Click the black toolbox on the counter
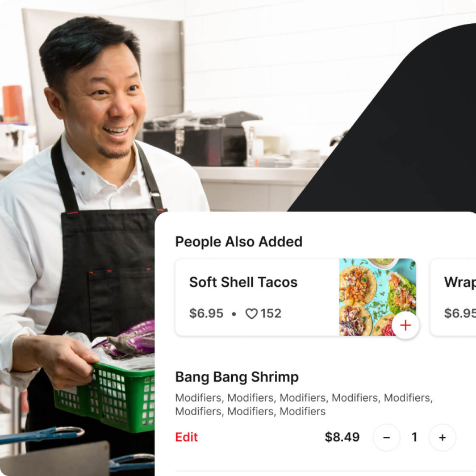Viewport: 476px width, 476px height. click(x=201, y=138)
